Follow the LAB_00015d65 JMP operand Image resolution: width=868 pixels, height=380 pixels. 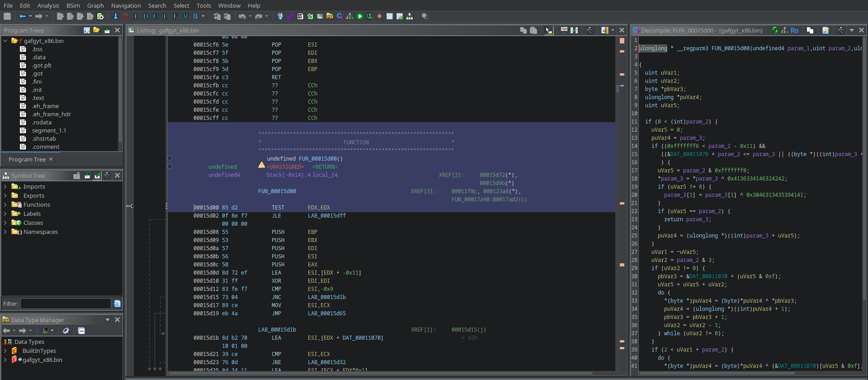327,313
